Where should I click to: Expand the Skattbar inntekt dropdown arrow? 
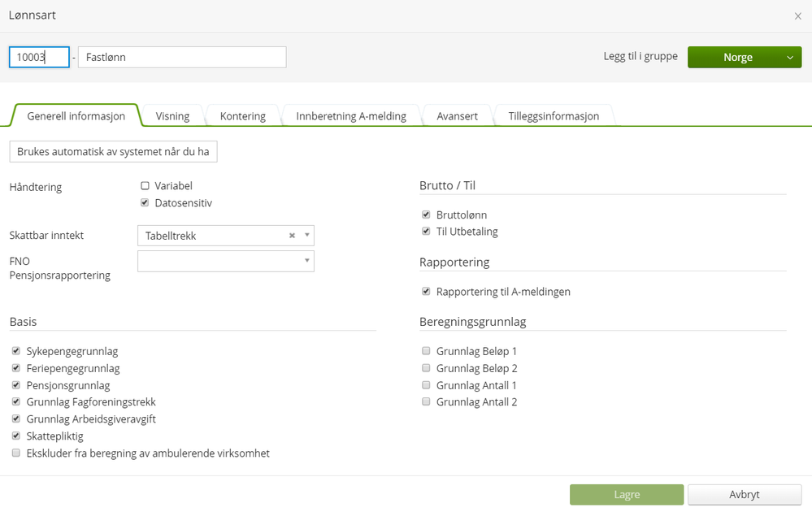pyautogui.click(x=307, y=236)
